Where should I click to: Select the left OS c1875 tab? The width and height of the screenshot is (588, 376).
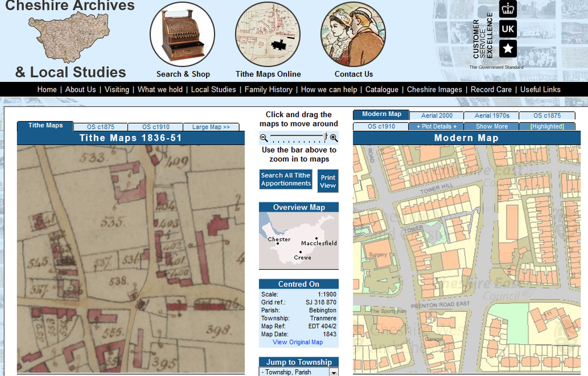(100, 127)
